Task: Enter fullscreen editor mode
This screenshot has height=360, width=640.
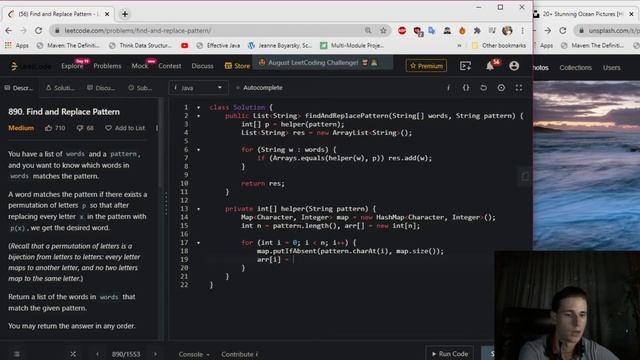Action: 519,88
